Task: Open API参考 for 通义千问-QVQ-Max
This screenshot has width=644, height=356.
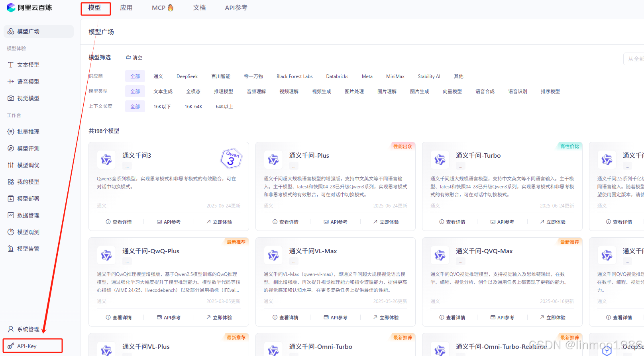Action: [x=502, y=317]
